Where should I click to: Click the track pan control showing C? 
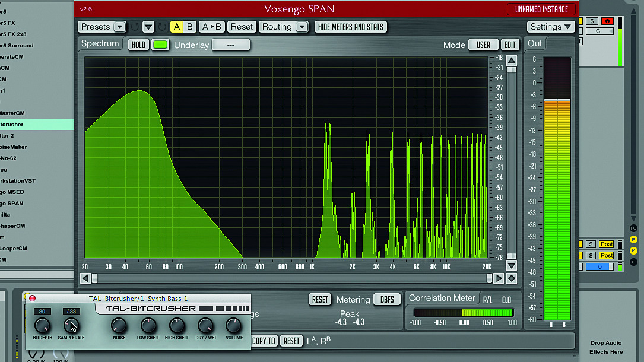pos(599,31)
